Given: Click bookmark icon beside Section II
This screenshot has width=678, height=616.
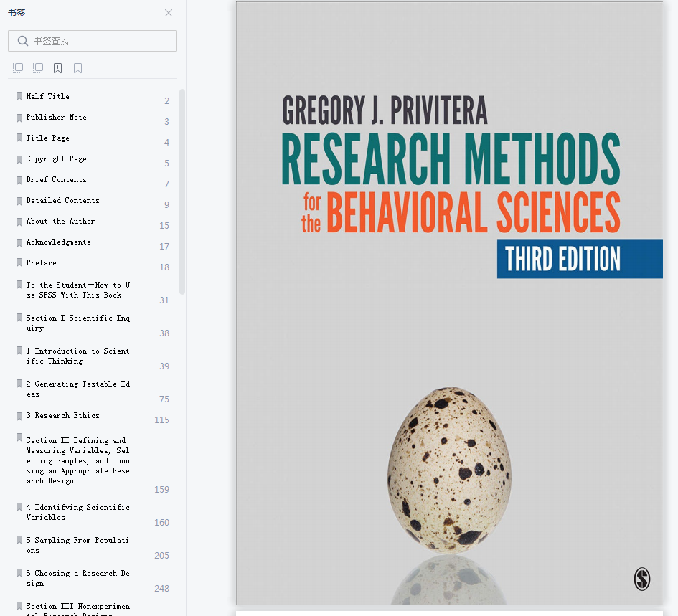Looking at the screenshot, I should 19,437.
